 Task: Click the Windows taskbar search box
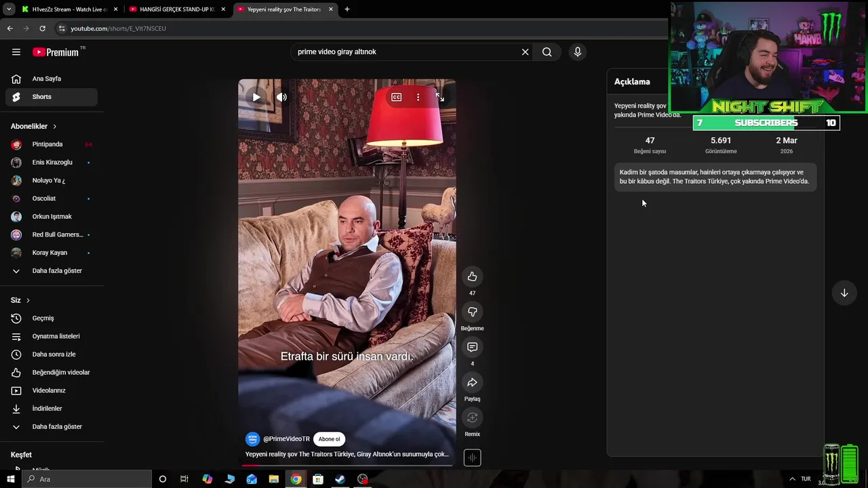click(87, 479)
